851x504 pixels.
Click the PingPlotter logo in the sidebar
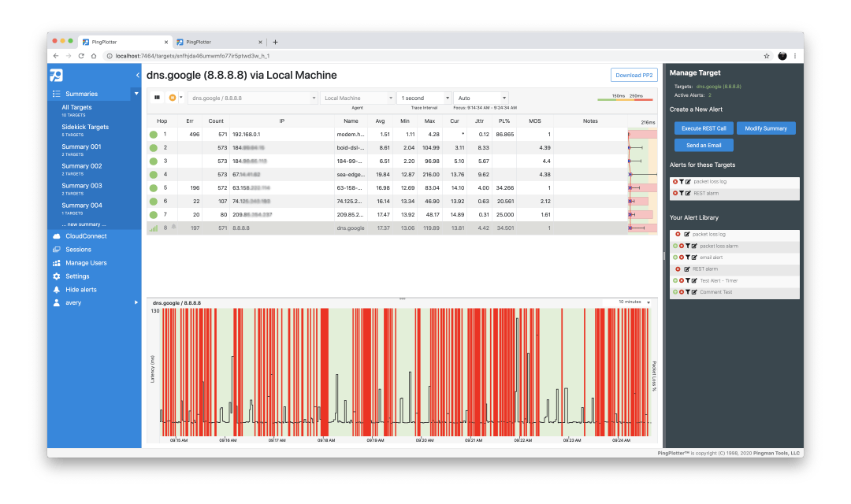(x=56, y=76)
